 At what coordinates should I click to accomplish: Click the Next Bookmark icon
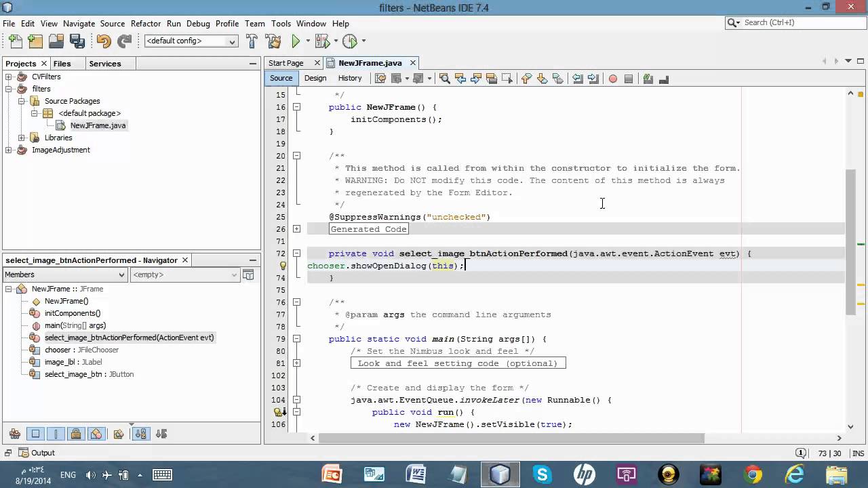pyautogui.click(x=542, y=79)
